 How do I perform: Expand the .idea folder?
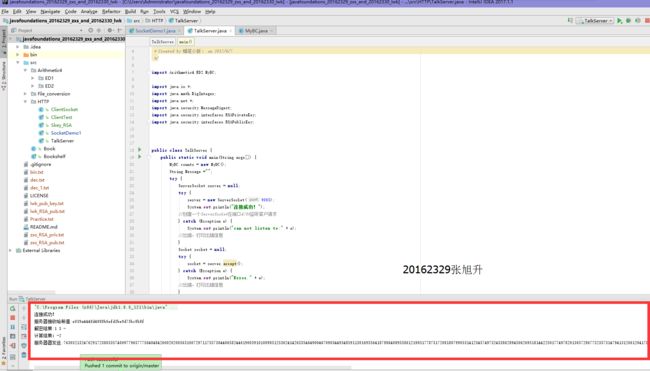(18, 47)
